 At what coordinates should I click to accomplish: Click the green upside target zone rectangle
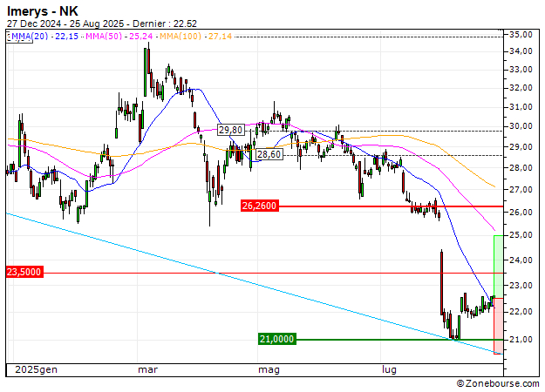point(499,267)
